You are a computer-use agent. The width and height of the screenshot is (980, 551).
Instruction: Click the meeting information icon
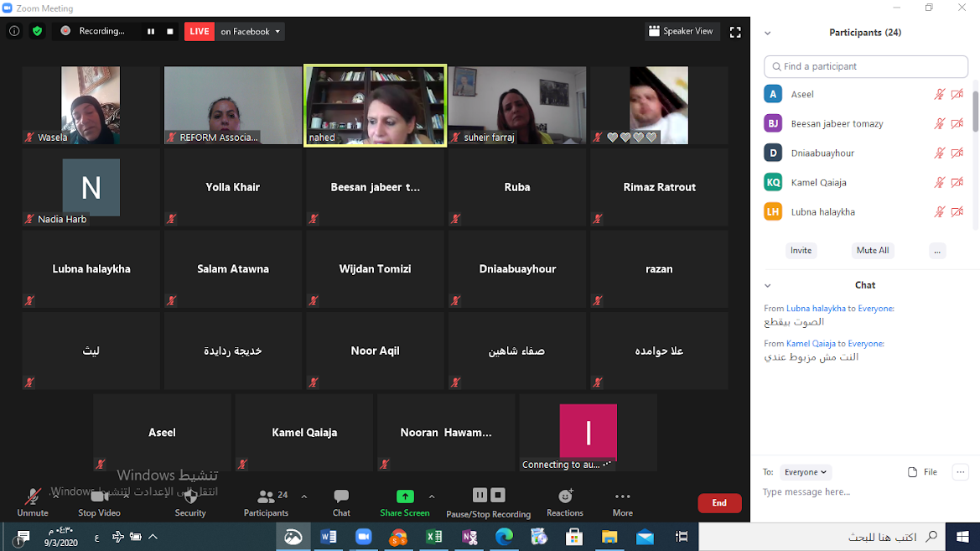(x=14, y=31)
